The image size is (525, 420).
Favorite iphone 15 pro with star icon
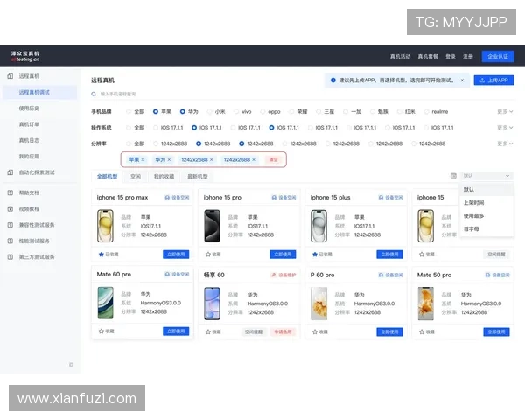coord(208,255)
